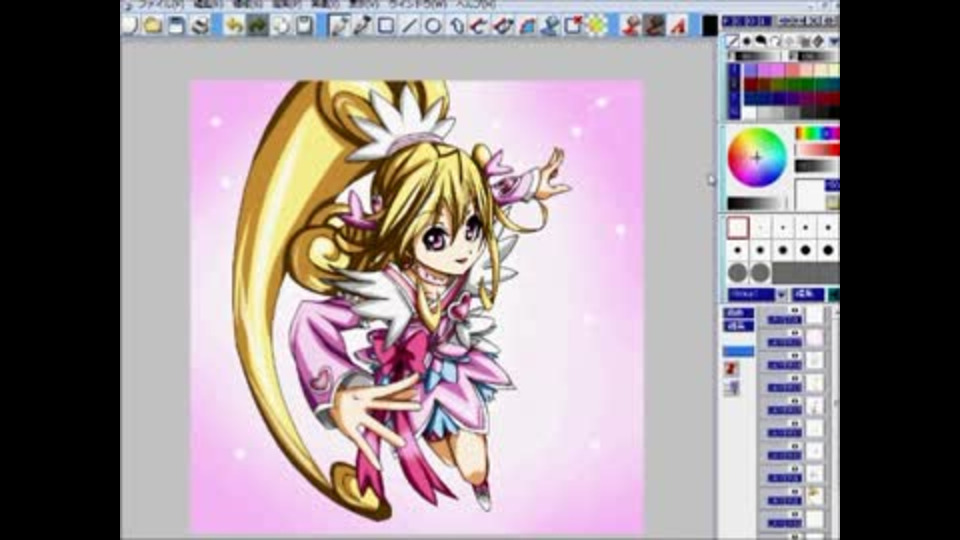Screen dimensions: 960x540
Task: Click the icon below the red pin
Action: tap(731, 388)
